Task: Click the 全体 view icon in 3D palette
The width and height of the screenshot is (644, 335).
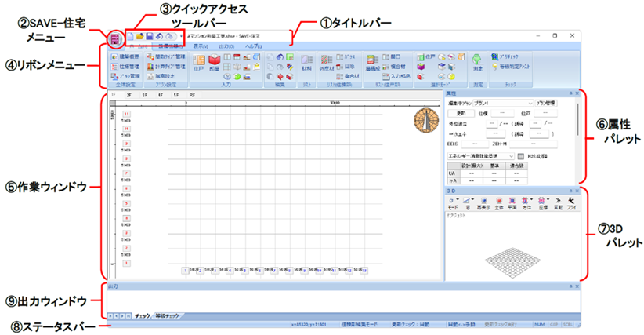Action: click(x=499, y=202)
